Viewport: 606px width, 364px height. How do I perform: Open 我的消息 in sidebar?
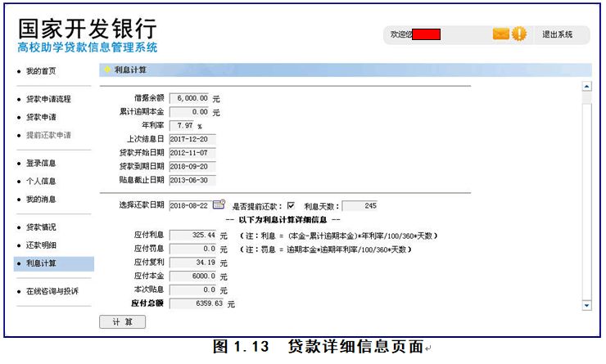point(41,199)
